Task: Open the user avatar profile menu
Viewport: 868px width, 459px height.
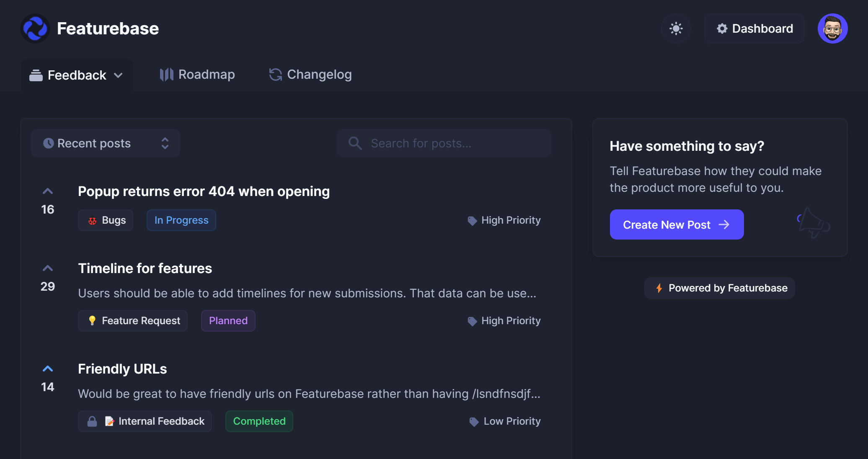Action: click(x=832, y=28)
